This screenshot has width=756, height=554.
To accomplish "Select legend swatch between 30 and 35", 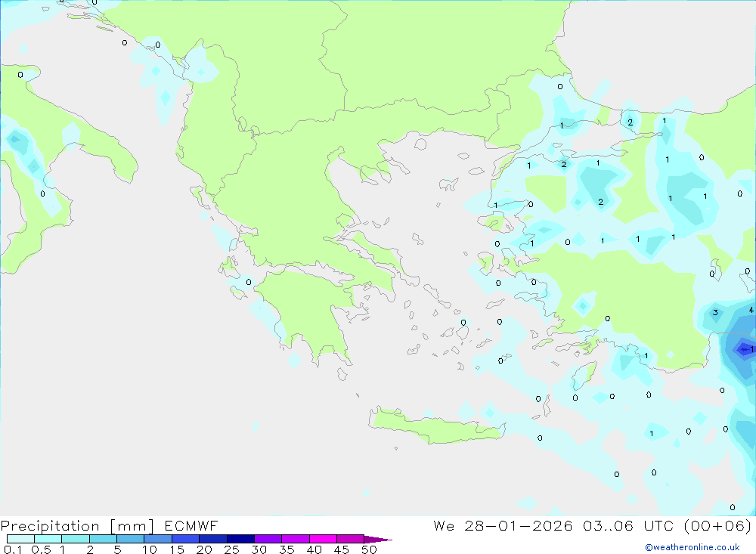I will (268, 539).
